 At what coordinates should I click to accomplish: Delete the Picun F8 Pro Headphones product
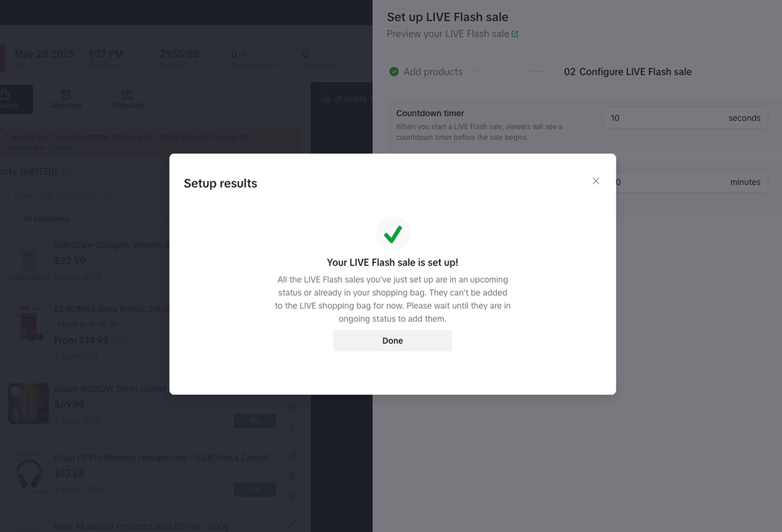pyautogui.click(x=292, y=476)
